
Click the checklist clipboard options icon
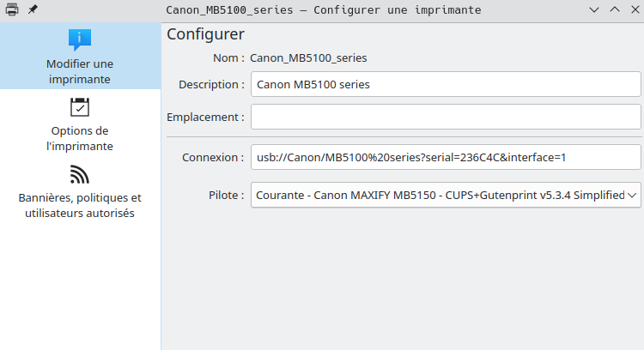[x=80, y=107]
